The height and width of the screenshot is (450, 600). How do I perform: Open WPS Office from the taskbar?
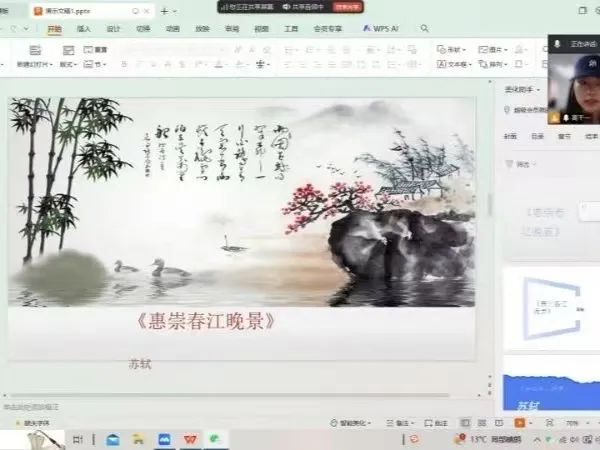click(190, 440)
